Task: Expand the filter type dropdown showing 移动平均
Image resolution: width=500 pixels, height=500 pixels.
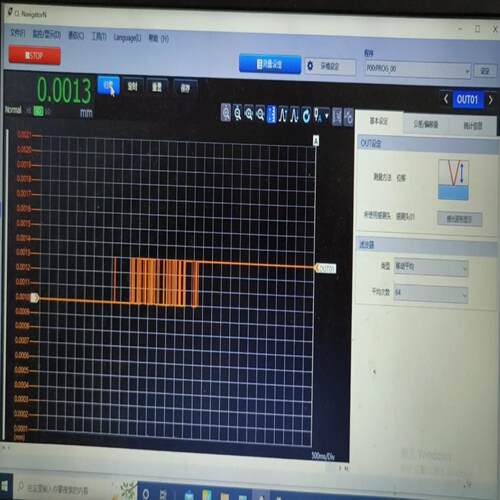Action: (x=431, y=267)
